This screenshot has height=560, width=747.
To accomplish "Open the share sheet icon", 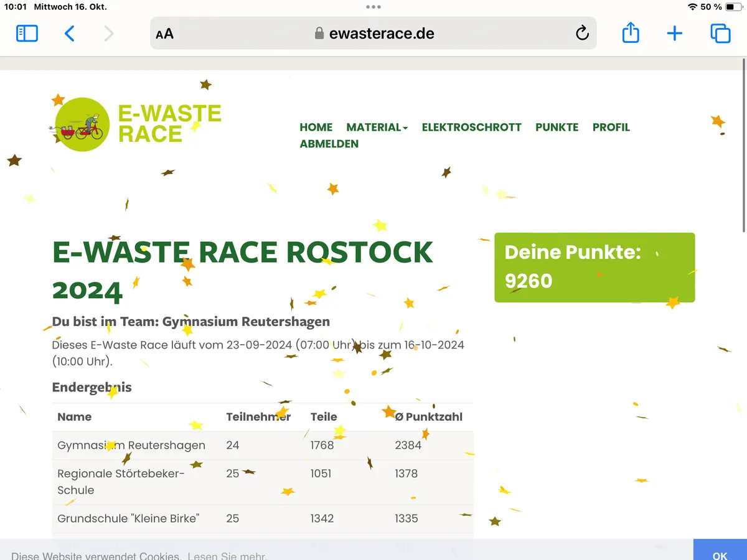I will coord(631,32).
